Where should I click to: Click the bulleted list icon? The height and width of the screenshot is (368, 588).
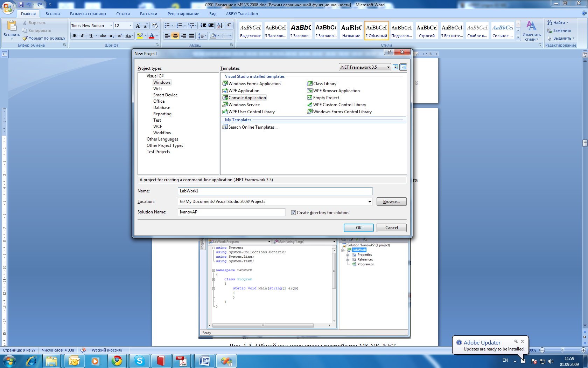click(167, 26)
